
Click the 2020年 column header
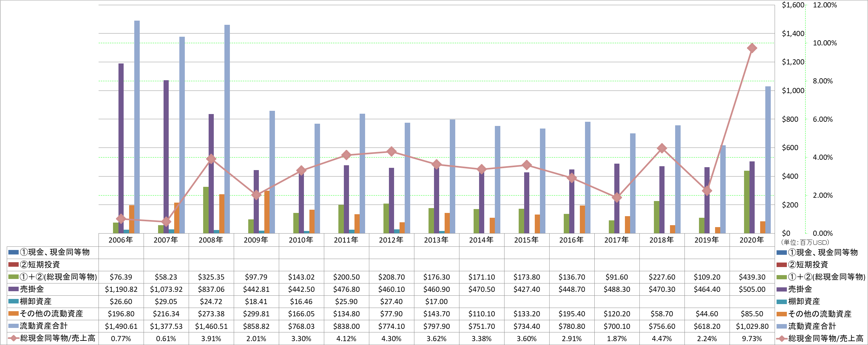(x=752, y=240)
